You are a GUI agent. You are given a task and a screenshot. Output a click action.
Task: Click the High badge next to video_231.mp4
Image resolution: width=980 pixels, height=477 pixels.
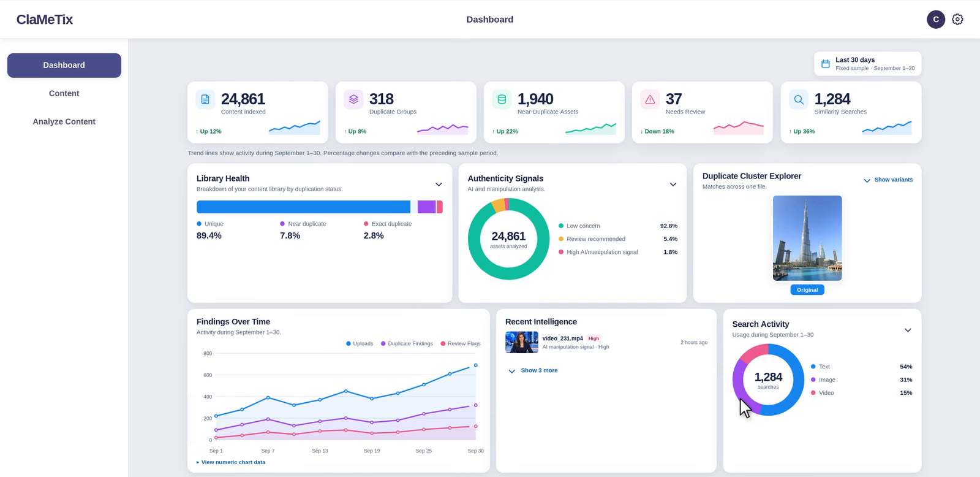pyautogui.click(x=594, y=338)
